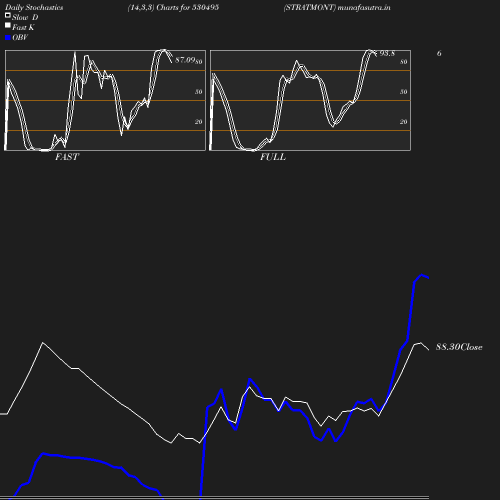
Task: Click the 50 axis label in FULL chart
Action: [404, 92]
